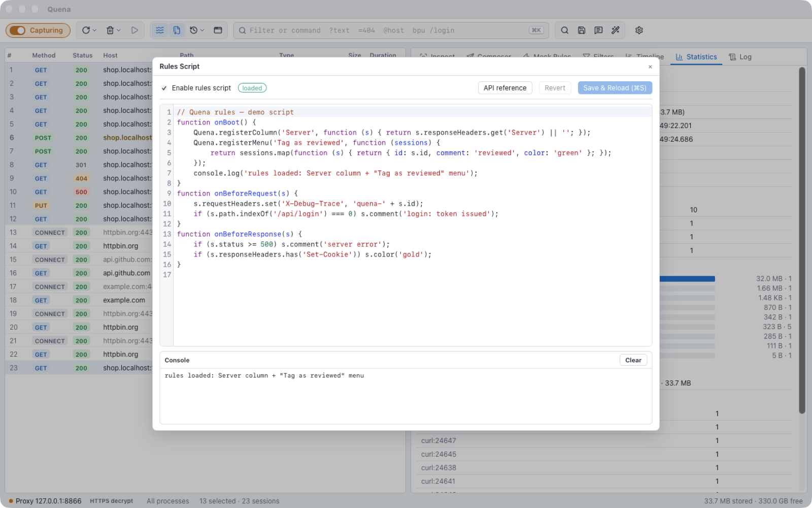Click the save floppy disk icon
Viewport: 812px width, 508px height.
[x=582, y=30]
